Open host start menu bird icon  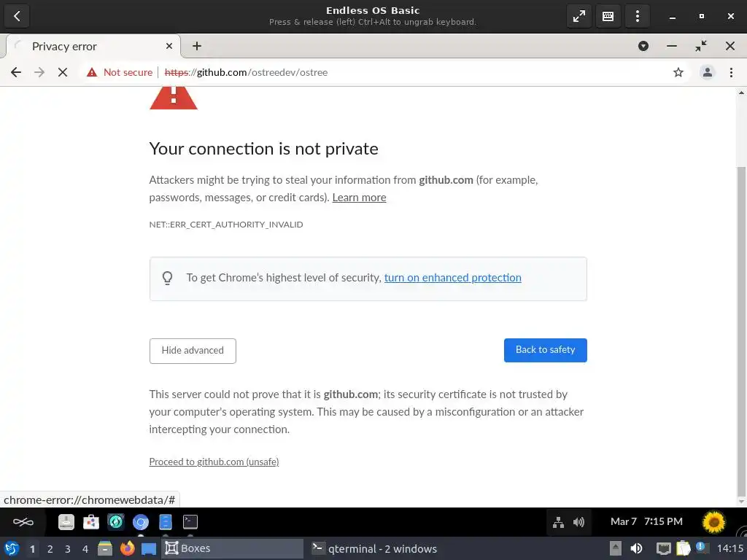coord(12,549)
